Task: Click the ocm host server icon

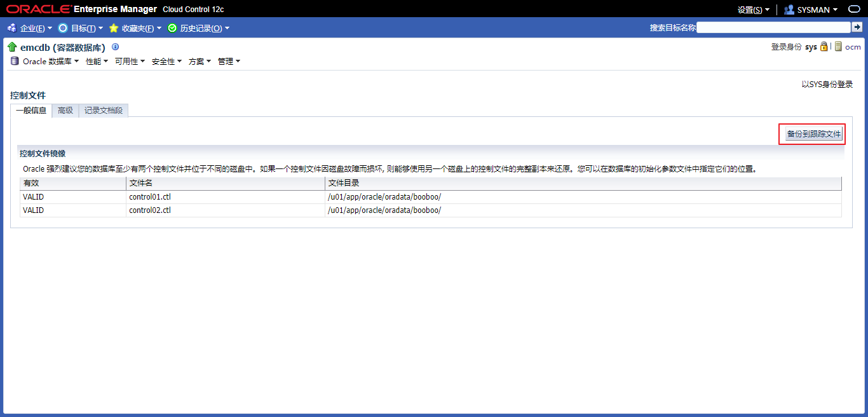Action: (838, 46)
